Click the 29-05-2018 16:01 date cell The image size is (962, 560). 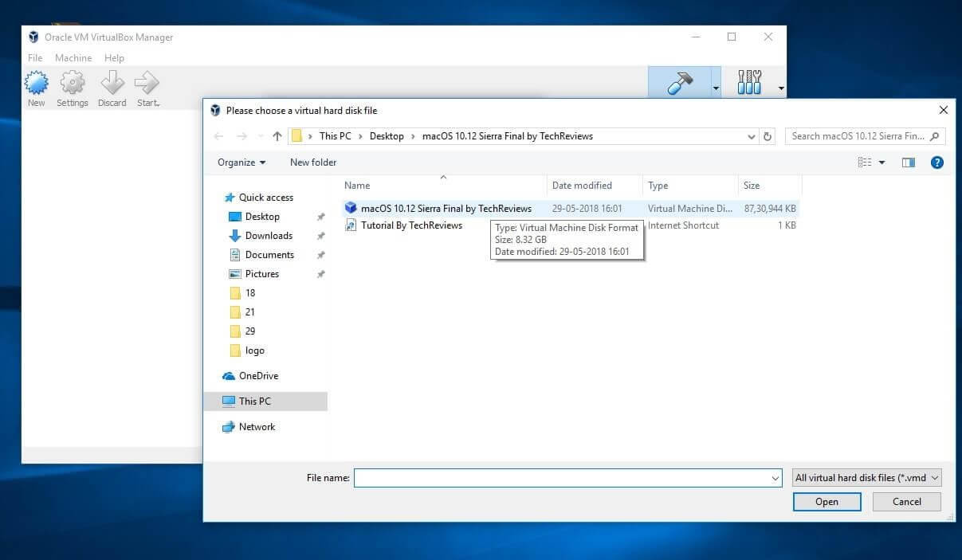click(x=587, y=209)
